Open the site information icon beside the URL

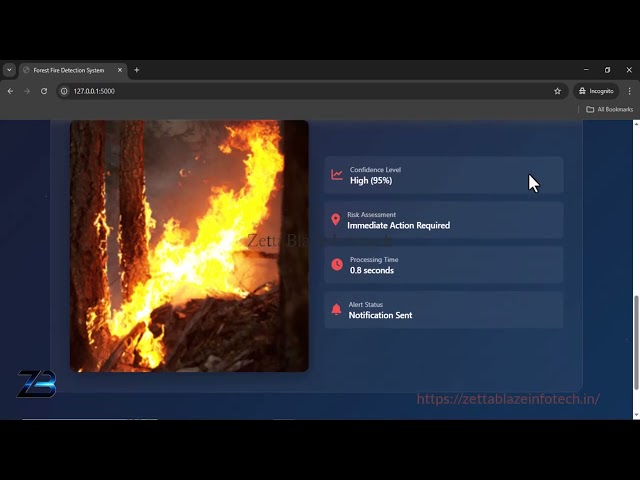point(64,91)
